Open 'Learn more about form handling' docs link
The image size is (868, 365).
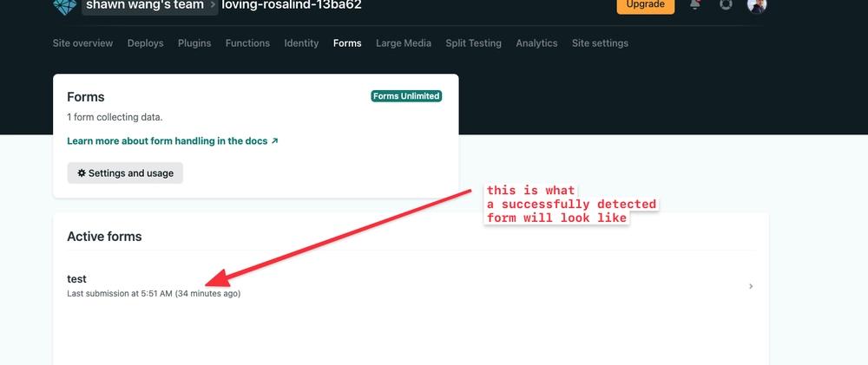pyautogui.click(x=172, y=141)
